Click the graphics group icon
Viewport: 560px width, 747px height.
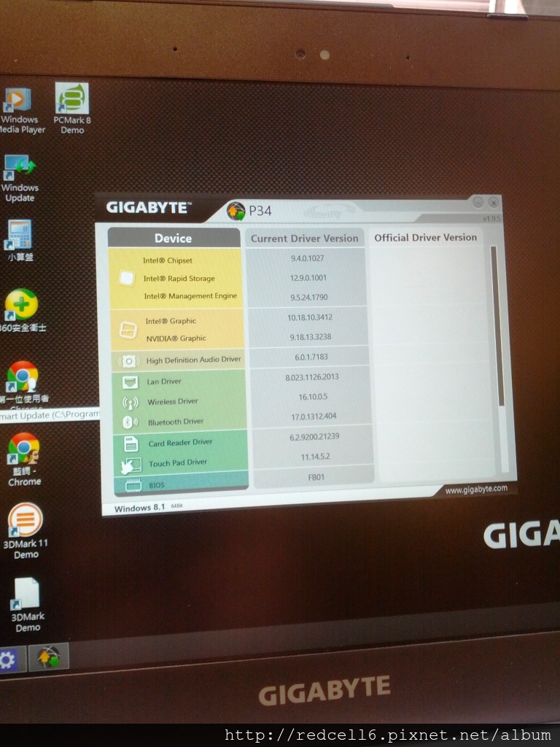pyautogui.click(x=128, y=330)
